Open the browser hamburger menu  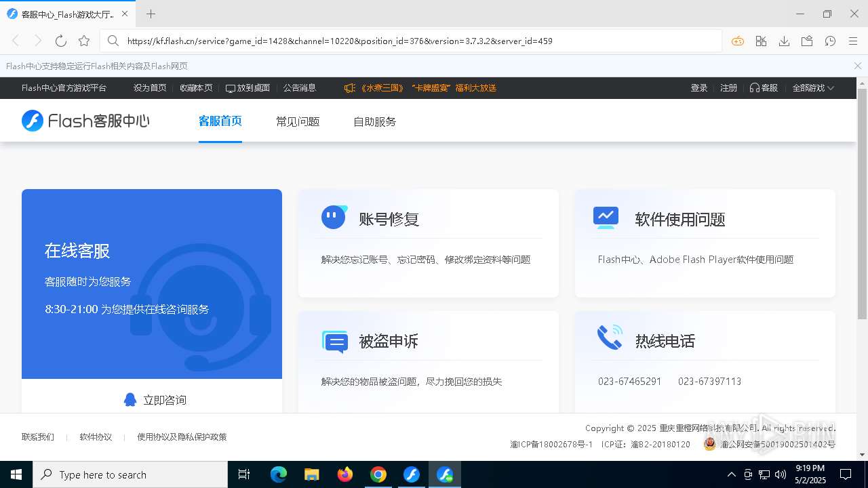tap(853, 41)
